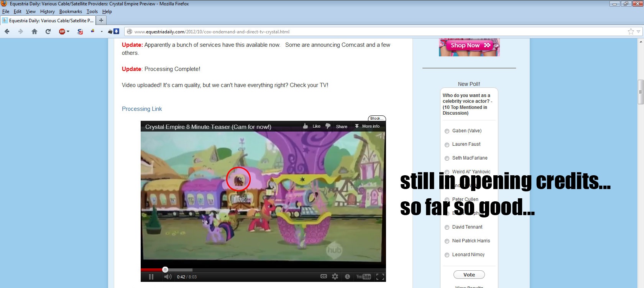Select Weird Al Yankovic poll option
644x288 pixels.
(447, 172)
